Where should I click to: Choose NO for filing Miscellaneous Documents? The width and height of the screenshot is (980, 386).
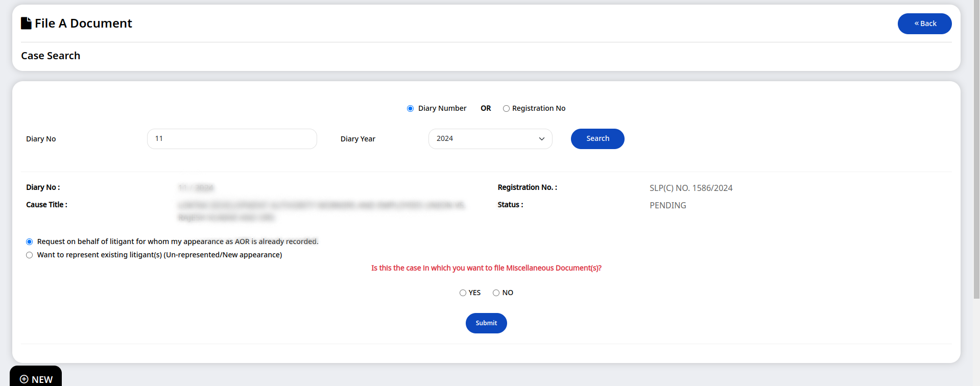tap(496, 293)
